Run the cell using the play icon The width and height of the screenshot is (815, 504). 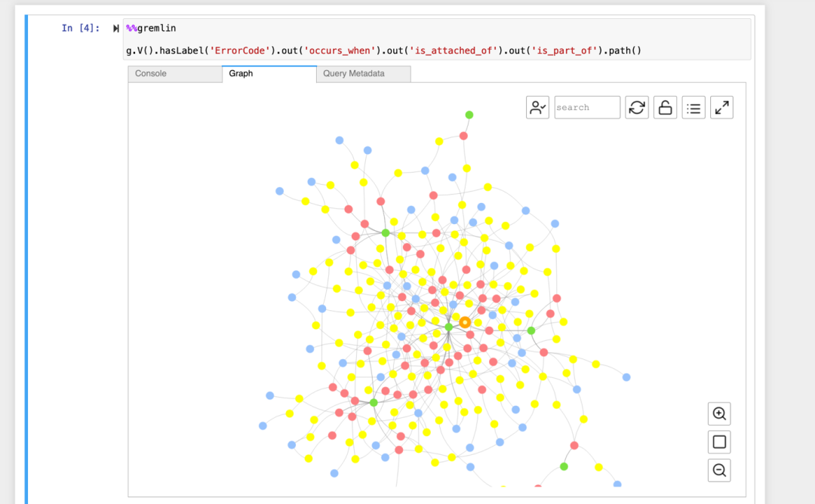[116, 29]
